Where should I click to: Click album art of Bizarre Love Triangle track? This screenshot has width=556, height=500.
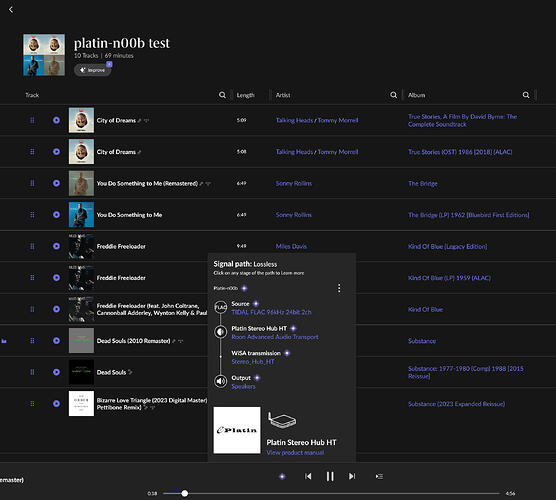[x=81, y=404]
